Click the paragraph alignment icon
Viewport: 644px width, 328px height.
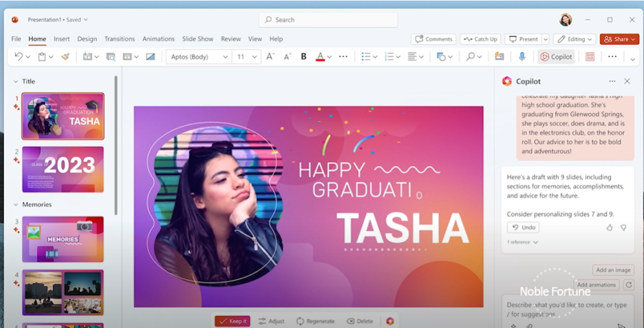click(x=412, y=57)
